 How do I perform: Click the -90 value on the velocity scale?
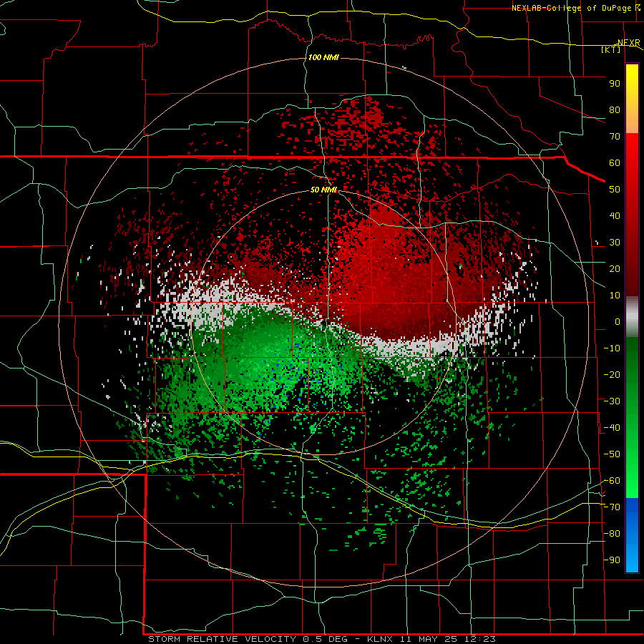(612, 560)
